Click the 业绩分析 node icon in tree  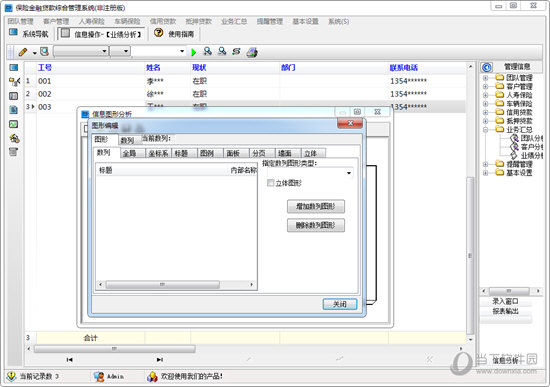(515, 155)
